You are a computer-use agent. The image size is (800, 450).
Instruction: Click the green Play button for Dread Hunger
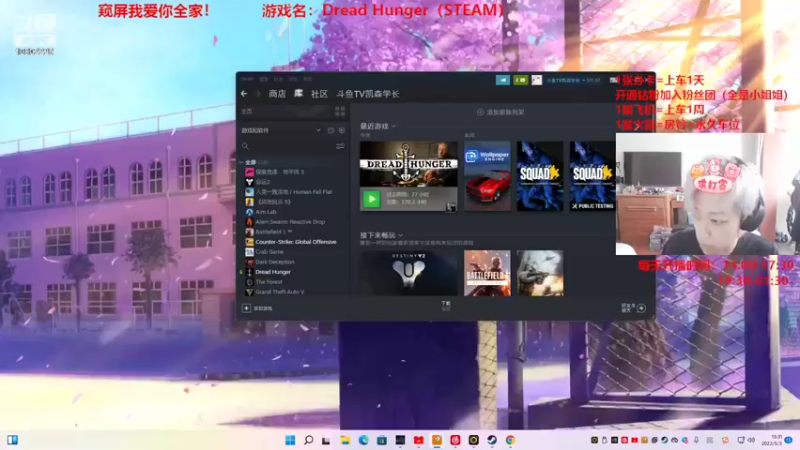[371, 199]
